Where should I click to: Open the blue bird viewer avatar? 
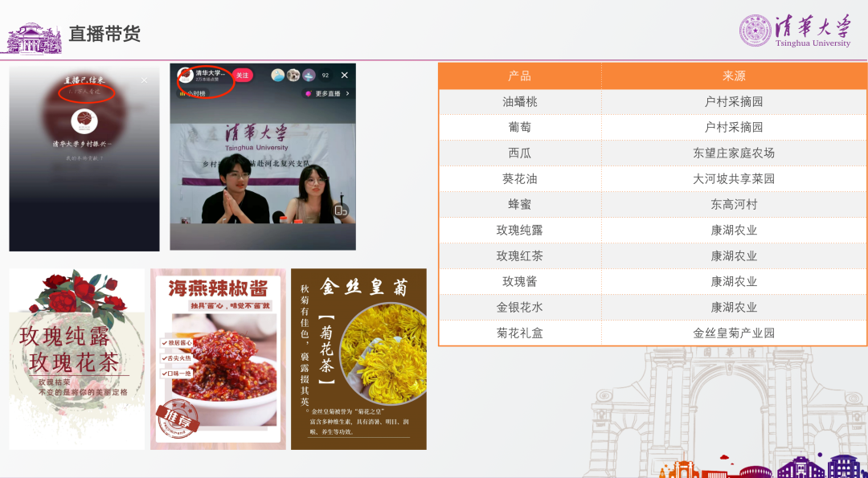[278, 76]
